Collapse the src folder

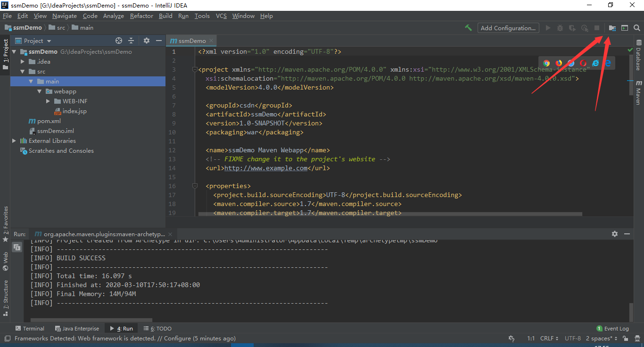[x=23, y=72]
